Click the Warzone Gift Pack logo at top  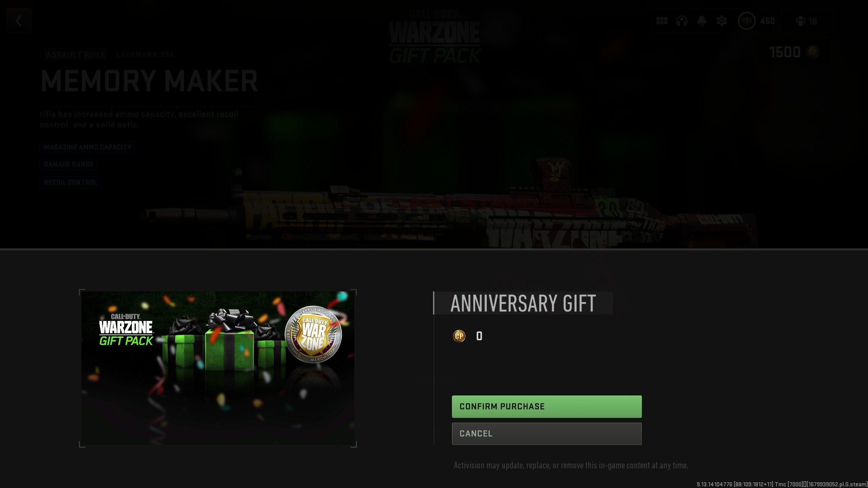(x=435, y=37)
